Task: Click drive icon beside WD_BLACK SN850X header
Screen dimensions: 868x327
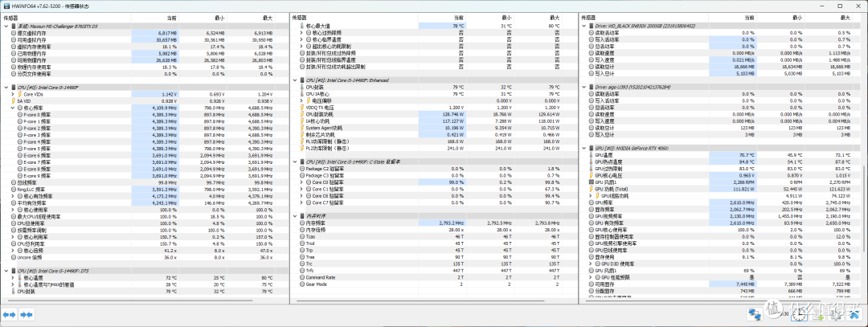Action: [590, 26]
